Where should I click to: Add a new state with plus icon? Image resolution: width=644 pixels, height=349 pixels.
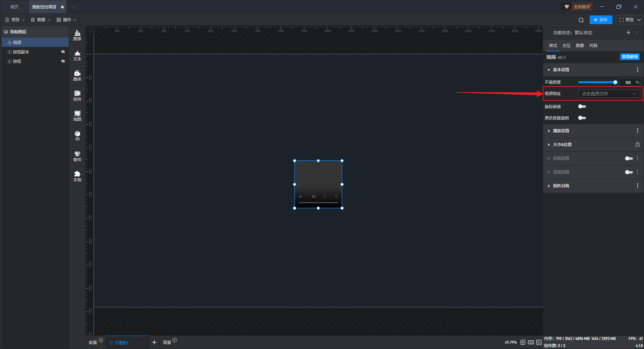pyautogui.click(x=628, y=33)
